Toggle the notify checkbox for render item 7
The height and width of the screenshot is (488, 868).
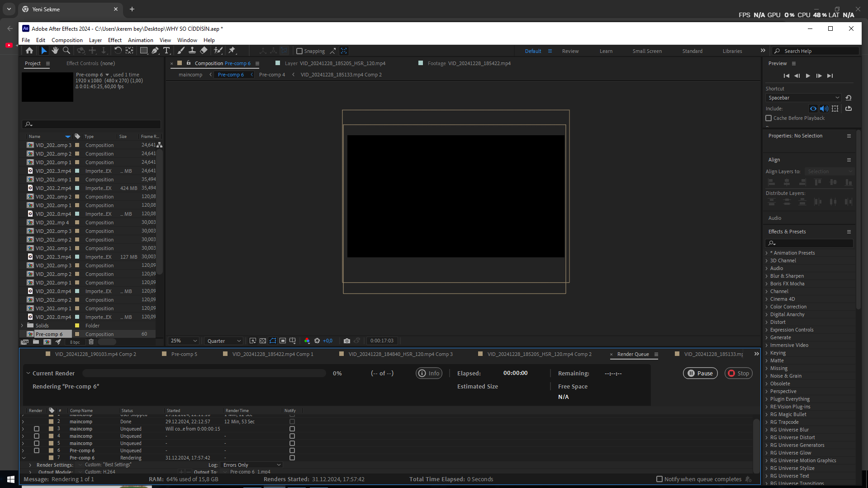click(292, 458)
